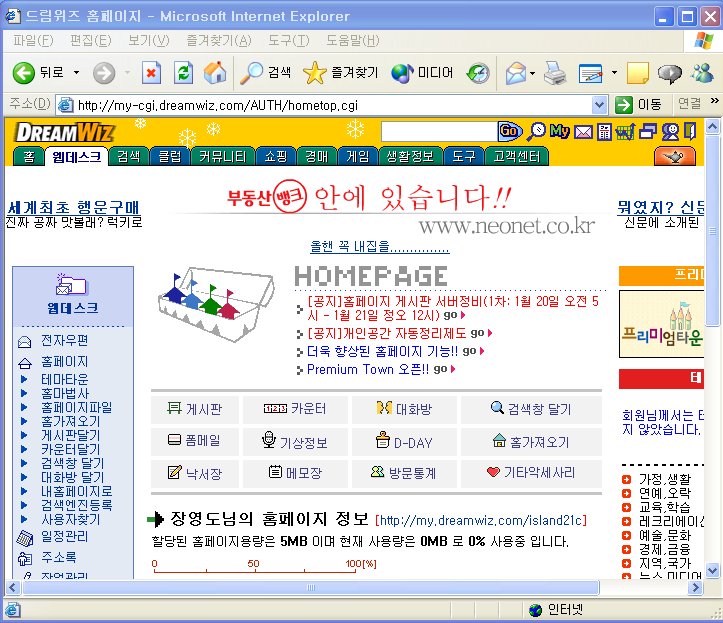Open the Premium Town 오픈!! go link

click(381, 369)
